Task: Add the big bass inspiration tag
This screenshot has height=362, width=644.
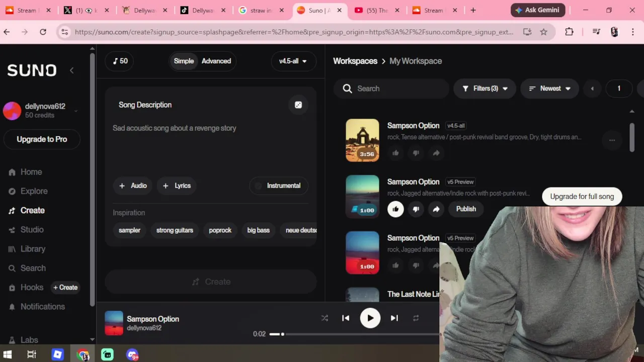Action: click(x=258, y=230)
